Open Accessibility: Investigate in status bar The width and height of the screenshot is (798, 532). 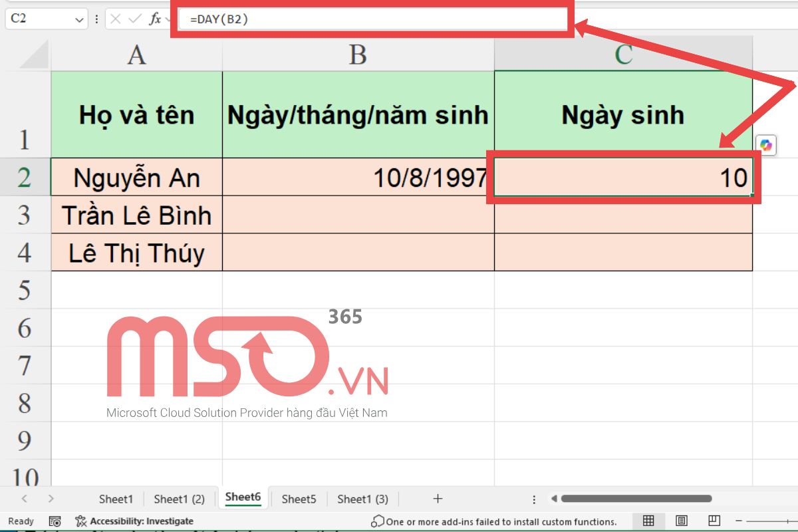[x=134, y=521]
